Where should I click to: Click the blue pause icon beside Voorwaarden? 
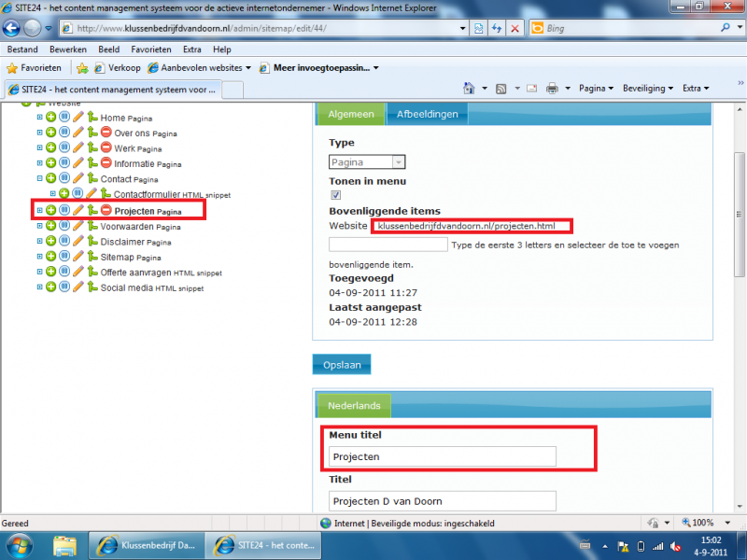[64, 226]
